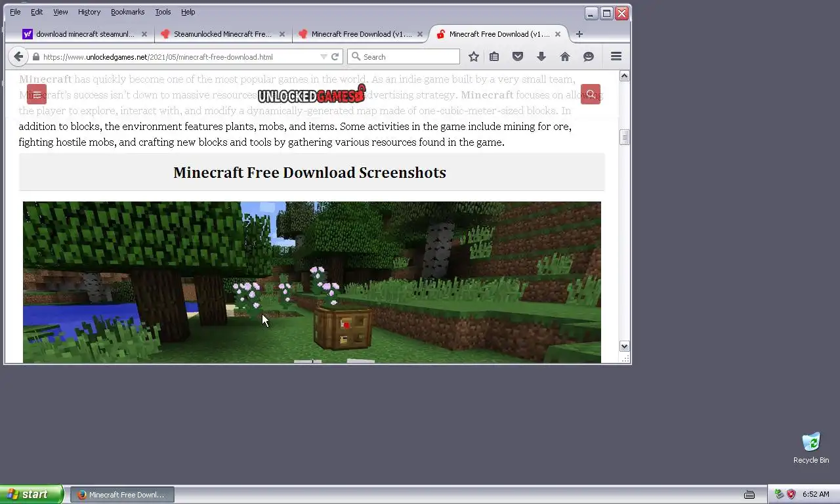Viewport: 840px width, 504px height.
Task: Open the Bookmarks menu
Action: [127, 12]
